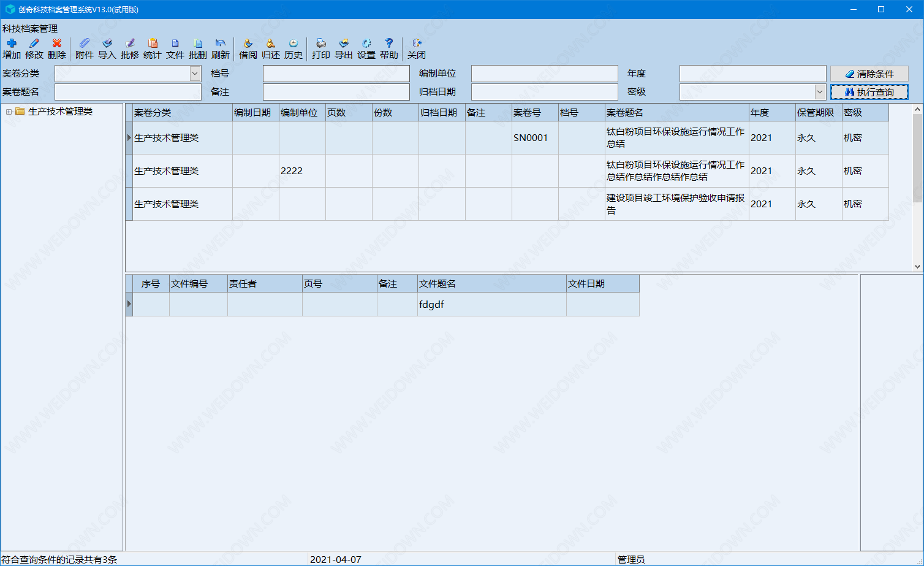Open the 统计 (Statistics) tool
Image resolution: width=924 pixels, height=566 pixels.
pyautogui.click(x=153, y=48)
